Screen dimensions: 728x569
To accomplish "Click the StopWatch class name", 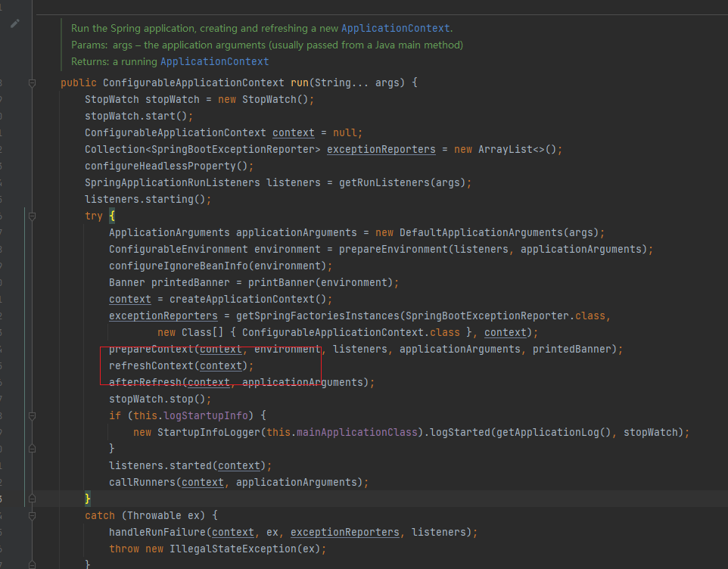I will (112, 99).
